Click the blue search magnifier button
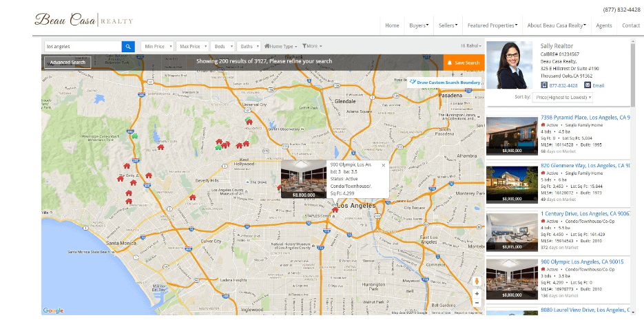The image size is (644, 331). point(128,47)
